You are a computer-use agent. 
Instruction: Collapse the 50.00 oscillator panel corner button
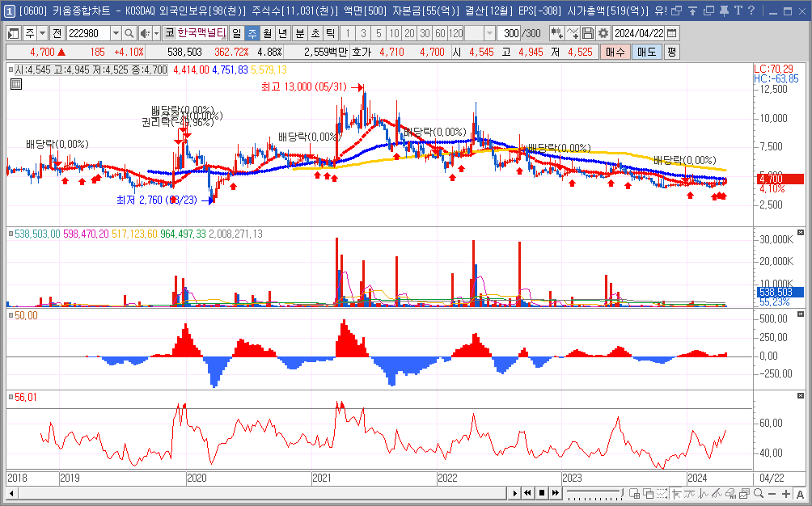[x=801, y=314]
